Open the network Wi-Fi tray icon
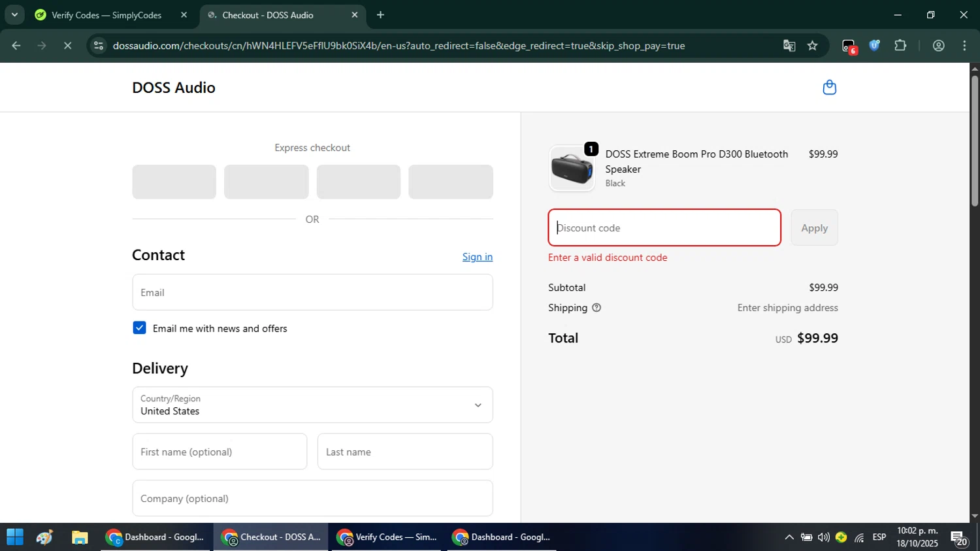980x551 pixels. coord(859,537)
